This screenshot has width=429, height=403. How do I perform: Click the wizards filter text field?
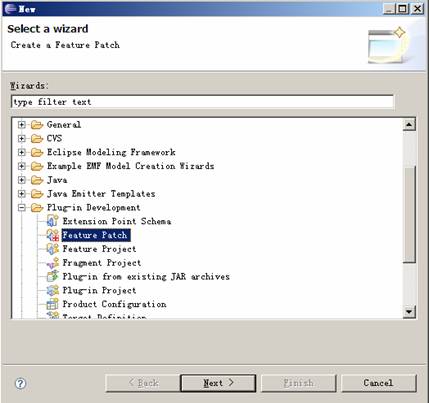pyautogui.click(x=202, y=102)
